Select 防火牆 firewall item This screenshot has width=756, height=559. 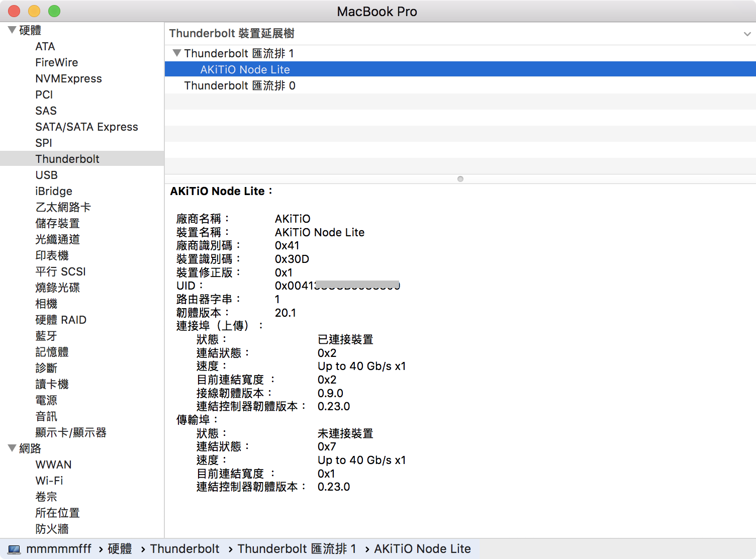click(x=52, y=529)
